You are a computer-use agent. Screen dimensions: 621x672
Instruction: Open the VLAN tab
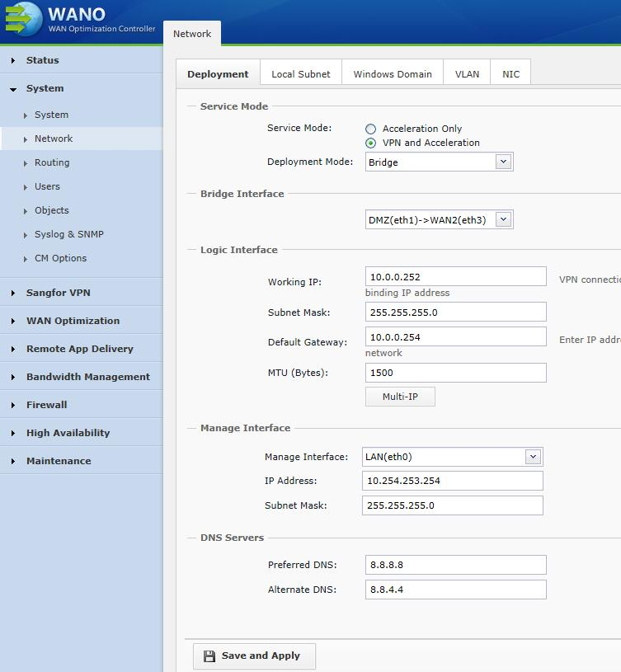[x=467, y=74]
